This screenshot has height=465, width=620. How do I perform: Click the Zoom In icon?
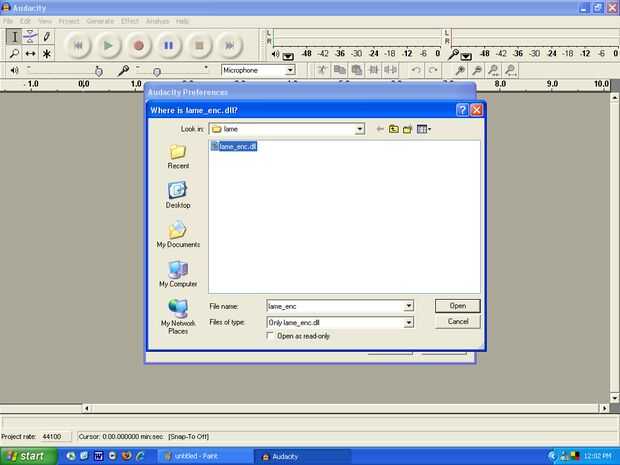(x=460, y=70)
